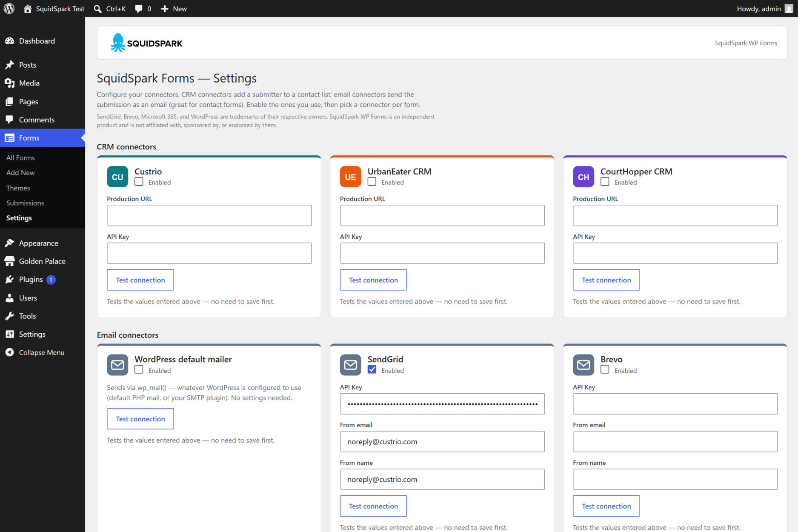The image size is (798, 532).
Task: Click the WordPress default mailer envelope icon
Action: point(117,365)
